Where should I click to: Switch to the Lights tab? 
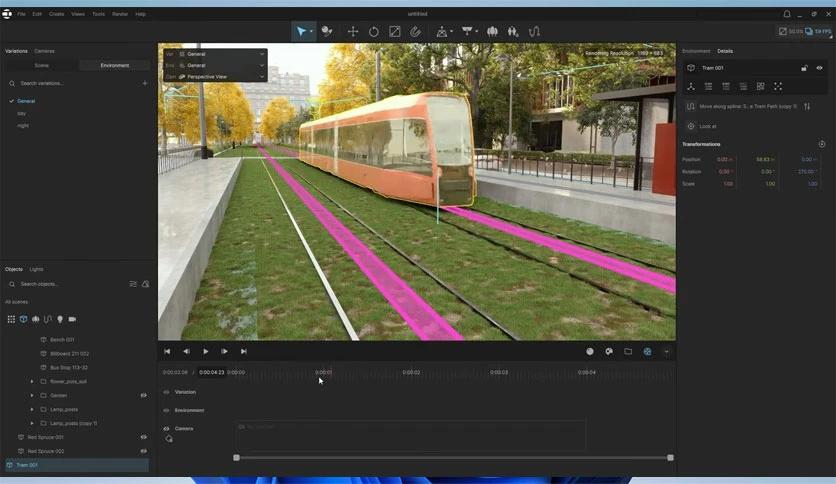point(37,269)
